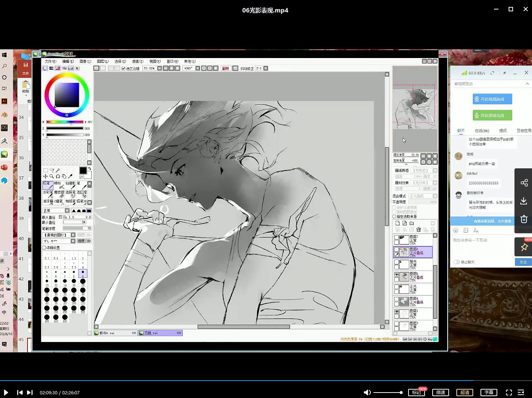Open the 抖动修正 stabilizer dropdown
The width and height of the screenshot is (532, 398).
266,68
